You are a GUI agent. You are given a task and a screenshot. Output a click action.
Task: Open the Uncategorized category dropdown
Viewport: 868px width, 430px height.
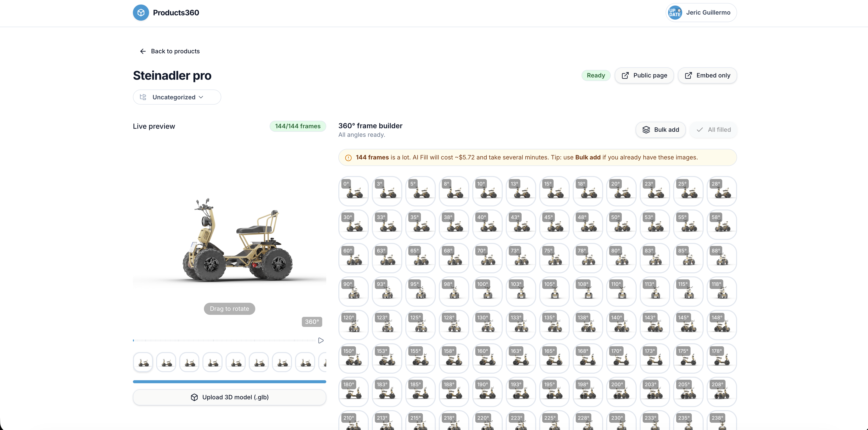(x=177, y=97)
